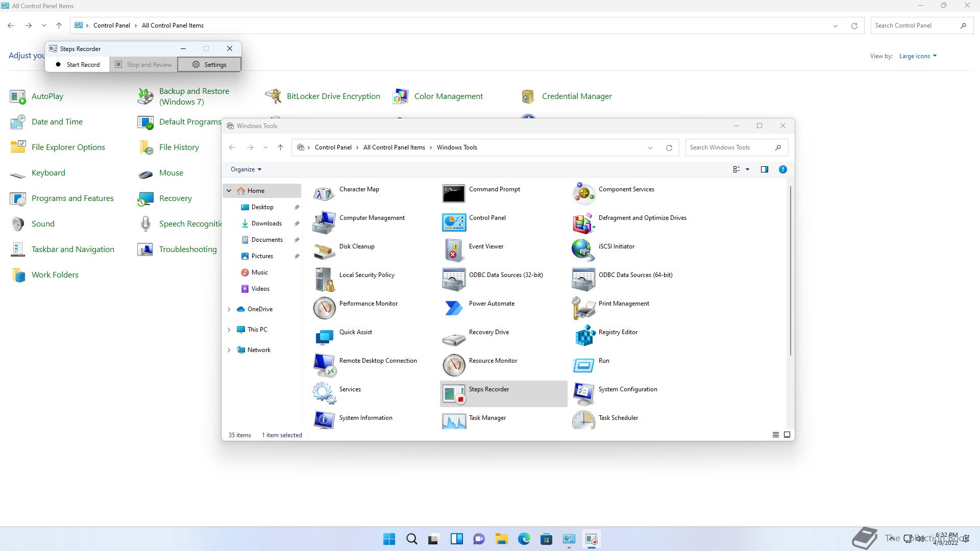
Task: Open Credential Manager in Control Panel
Action: click(577, 96)
